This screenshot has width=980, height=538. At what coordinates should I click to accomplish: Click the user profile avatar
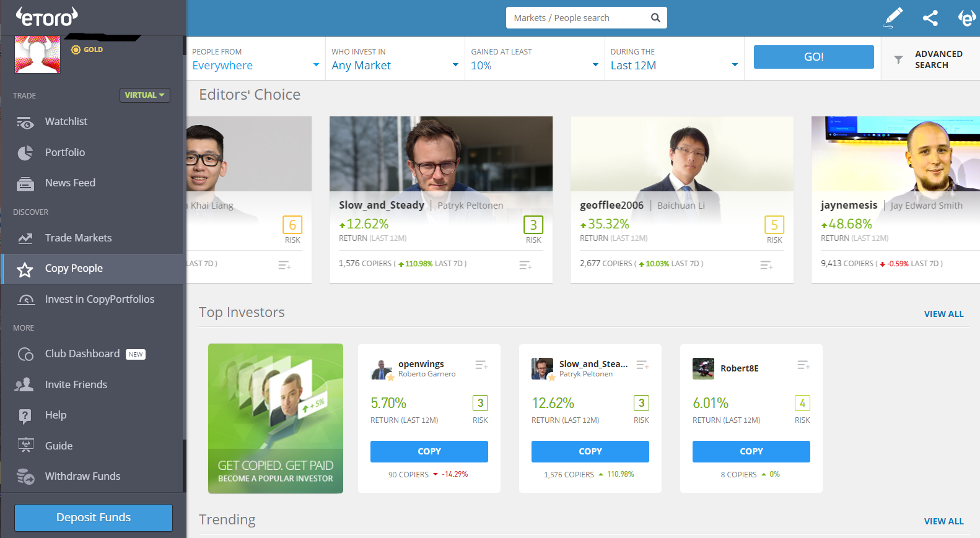click(37, 54)
